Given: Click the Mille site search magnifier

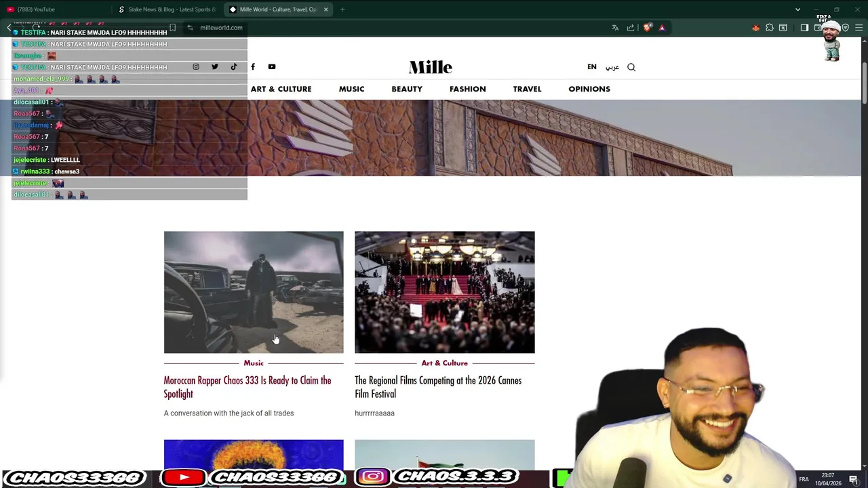Looking at the screenshot, I should pyautogui.click(x=631, y=67).
